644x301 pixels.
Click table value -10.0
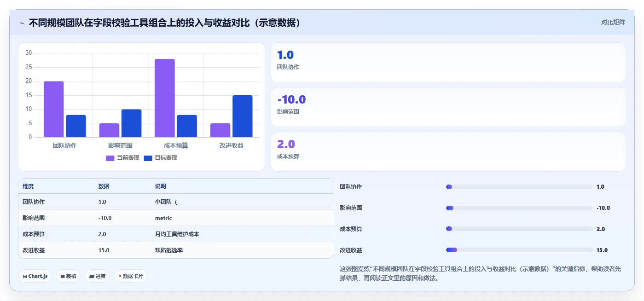(x=105, y=218)
